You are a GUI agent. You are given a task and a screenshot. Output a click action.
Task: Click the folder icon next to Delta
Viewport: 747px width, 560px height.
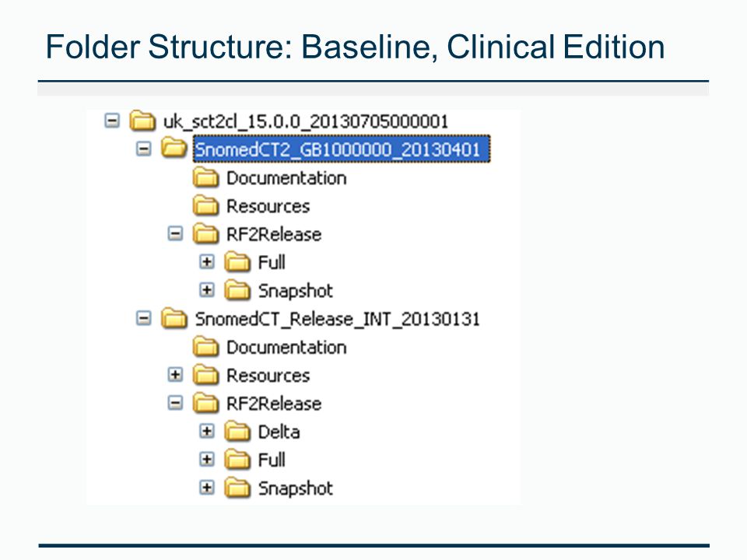[237, 432]
